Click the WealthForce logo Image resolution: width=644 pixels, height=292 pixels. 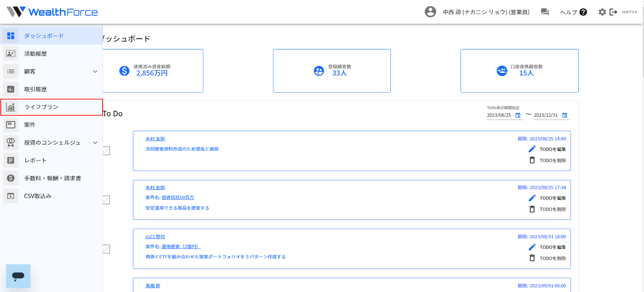tap(52, 12)
